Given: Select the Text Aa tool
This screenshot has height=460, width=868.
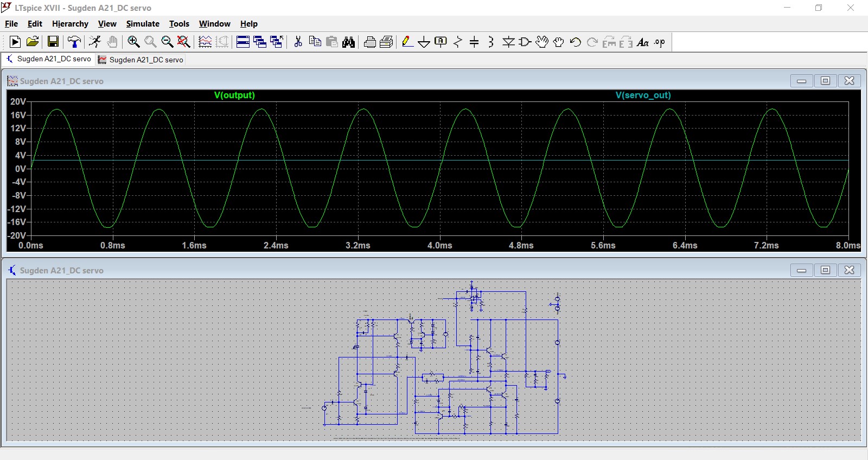Looking at the screenshot, I should pyautogui.click(x=643, y=42).
